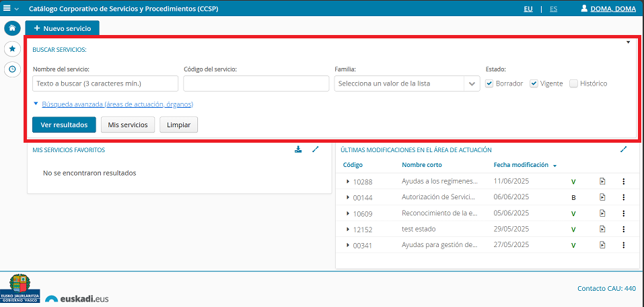Sort by Fecha modificación column arrow

click(555, 166)
